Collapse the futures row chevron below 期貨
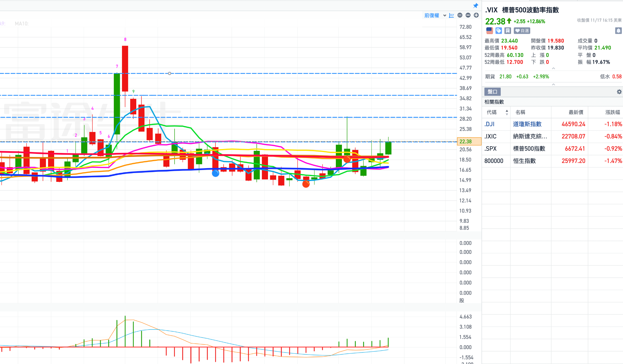The image size is (623, 364). (x=553, y=84)
